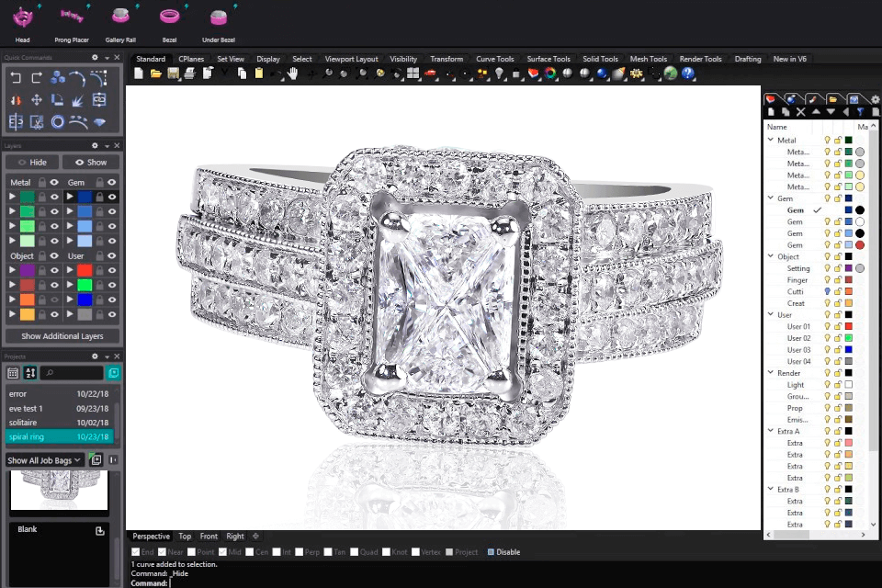Collapse the Gem layer group
The image size is (882, 588).
[771, 198]
